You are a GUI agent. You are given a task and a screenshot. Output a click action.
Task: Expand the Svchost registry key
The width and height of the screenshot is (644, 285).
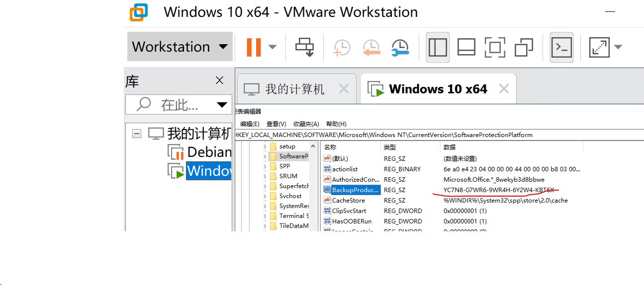click(265, 196)
